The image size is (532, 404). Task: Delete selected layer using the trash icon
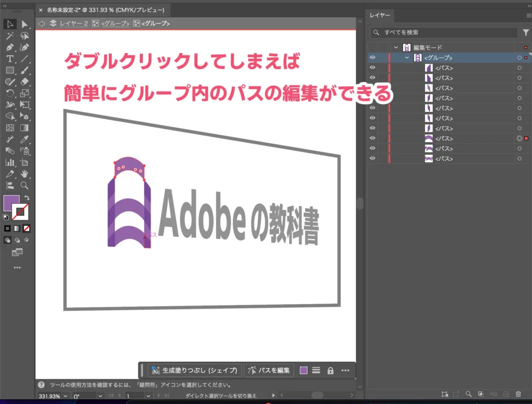(518, 395)
